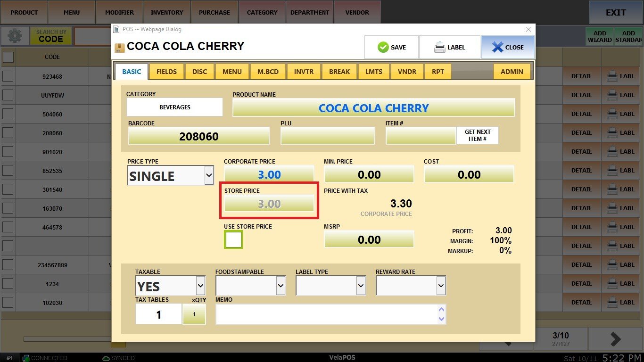
Task: Click the EXIT button
Action: pyautogui.click(x=616, y=13)
